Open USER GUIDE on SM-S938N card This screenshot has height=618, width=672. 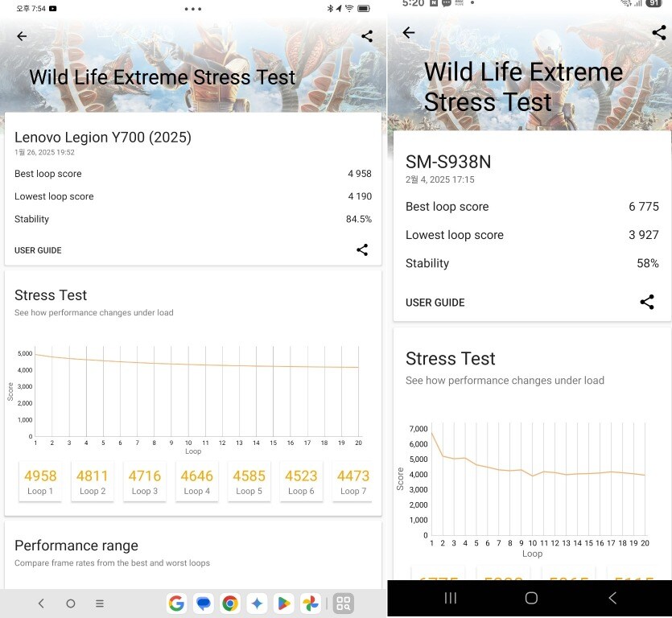pyautogui.click(x=435, y=303)
